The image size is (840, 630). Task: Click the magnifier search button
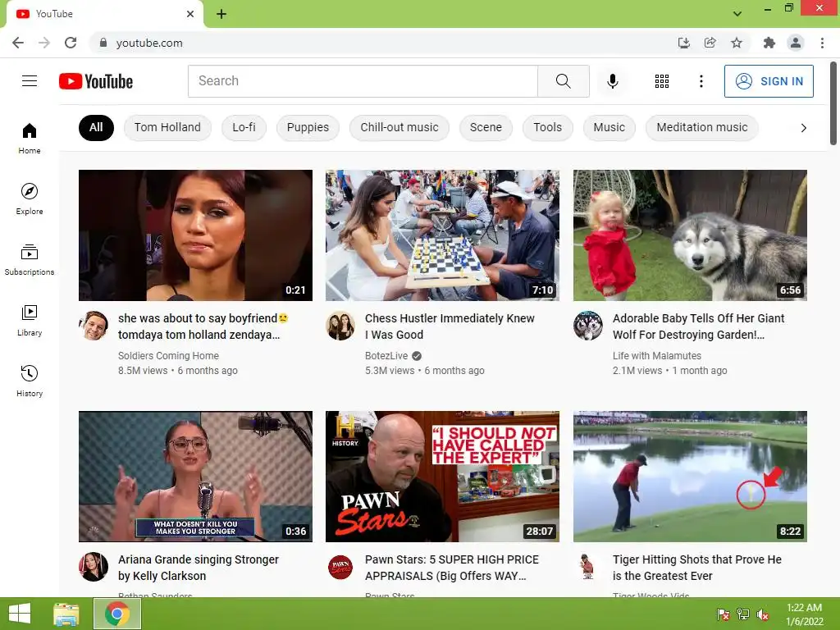pos(563,81)
